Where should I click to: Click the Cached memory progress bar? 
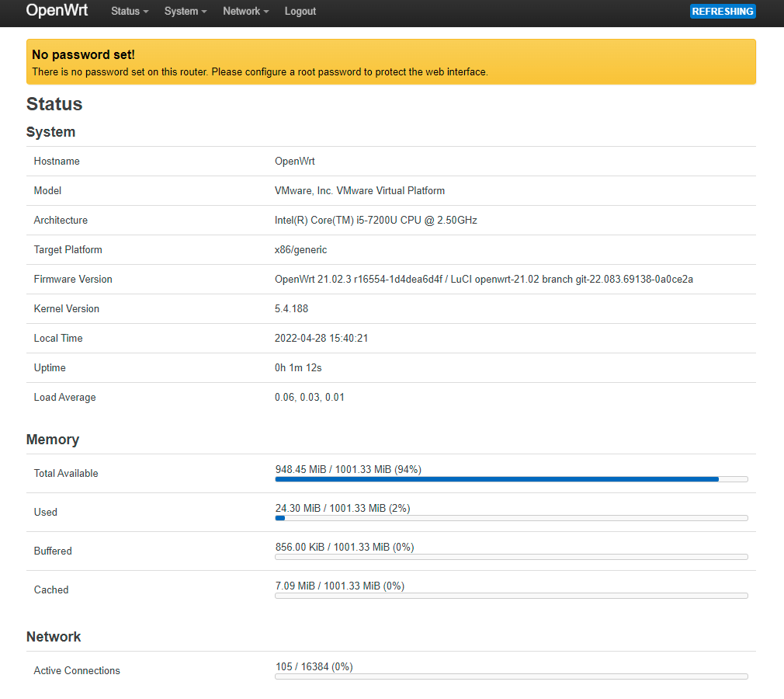coord(511,596)
